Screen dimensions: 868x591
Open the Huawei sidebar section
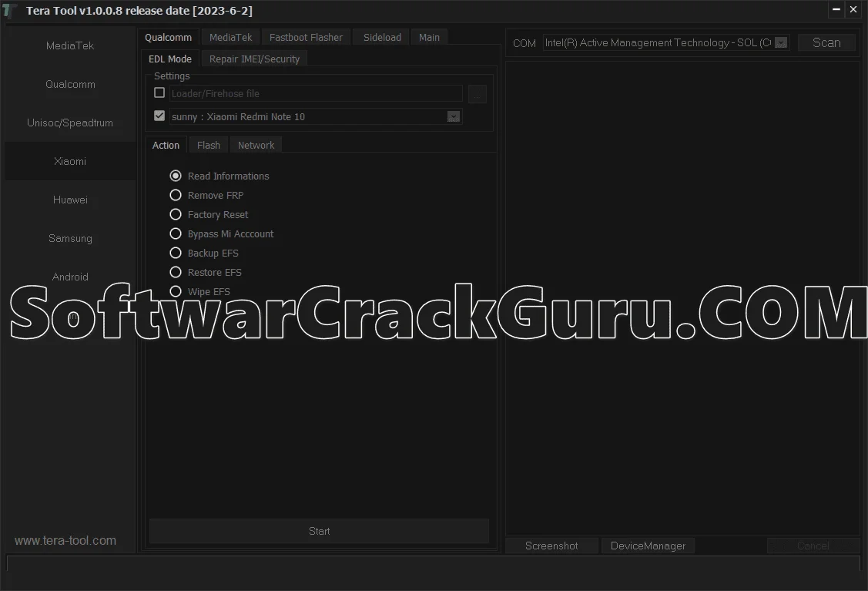[x=70, y=200]
